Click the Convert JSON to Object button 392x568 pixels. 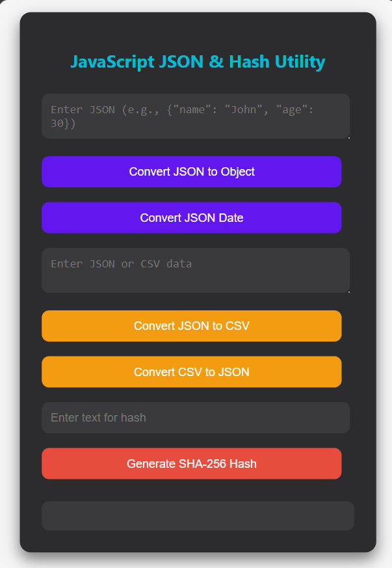(192, 172)
